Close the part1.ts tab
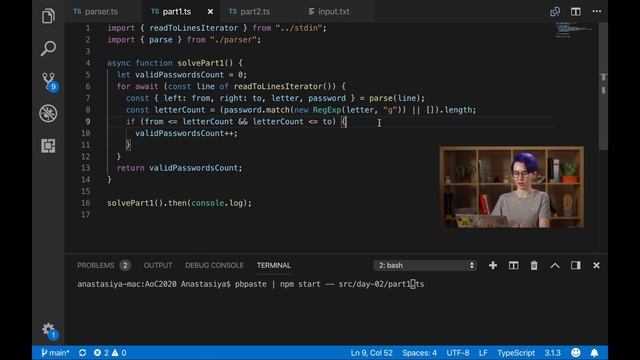The width and height of the screenshot is (640, 360). tap(210, 11)
